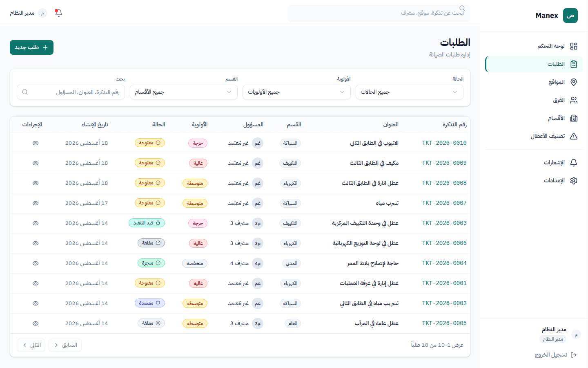This screenshot has width=588, height=368.
Task: View details of ticket TKT-2026-0002
Action: tap(36, 303)
